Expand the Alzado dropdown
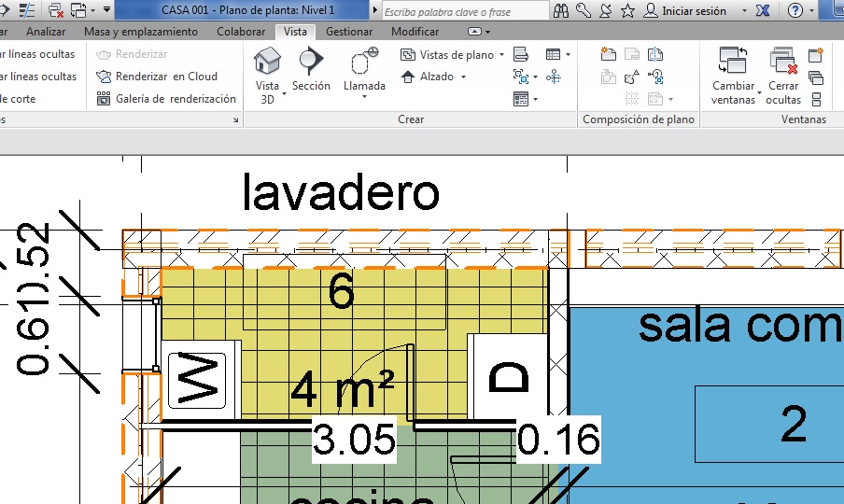The height and width of the screenshot is (504, 844). pyautogui.click(x=463, y=77)
